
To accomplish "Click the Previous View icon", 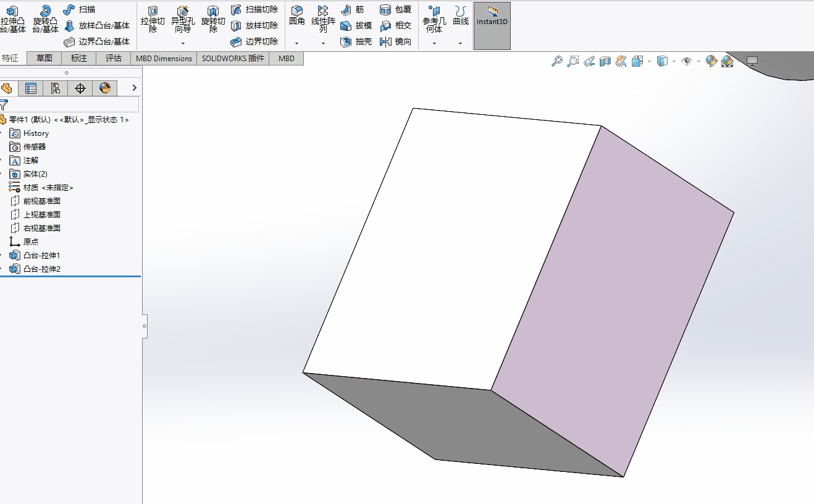I will 589,61.
